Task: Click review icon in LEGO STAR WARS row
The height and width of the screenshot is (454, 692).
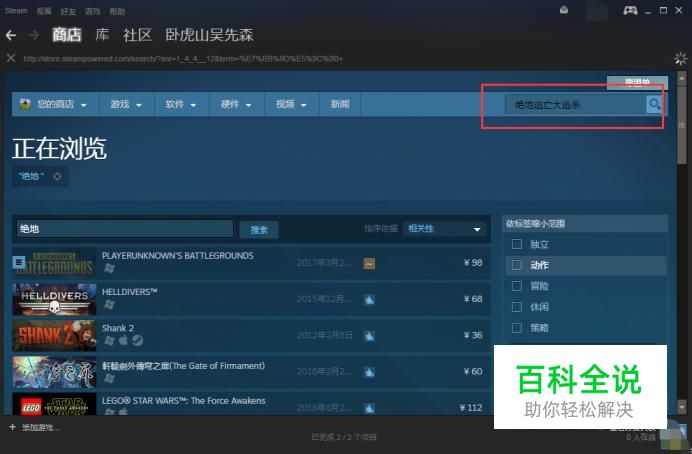Action: click(x=369, y=408)
